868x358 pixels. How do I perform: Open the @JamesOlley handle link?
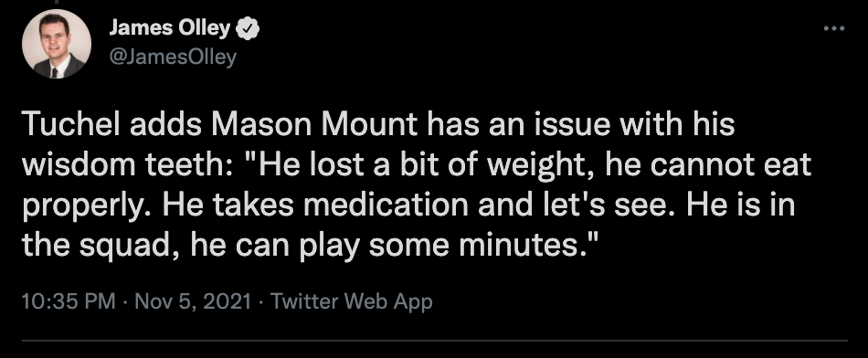[x=173, y=57]
